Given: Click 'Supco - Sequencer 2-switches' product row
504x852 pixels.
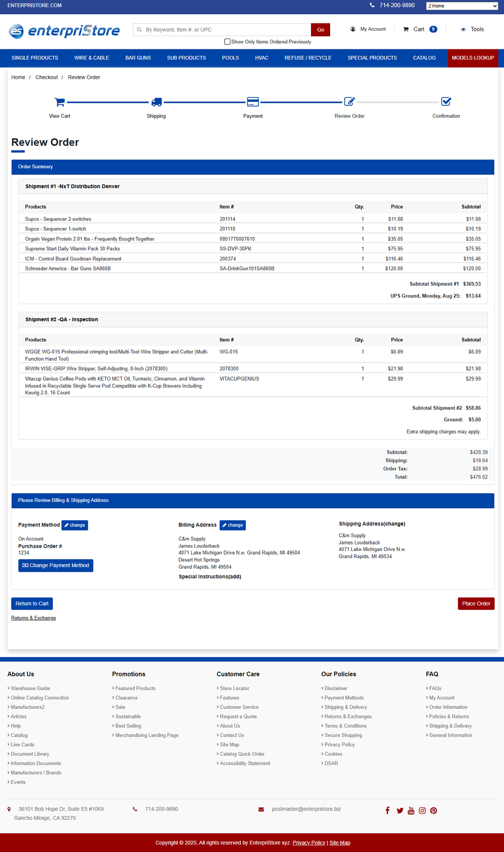Looking at the screenshot, I should (x=253, y=219).
